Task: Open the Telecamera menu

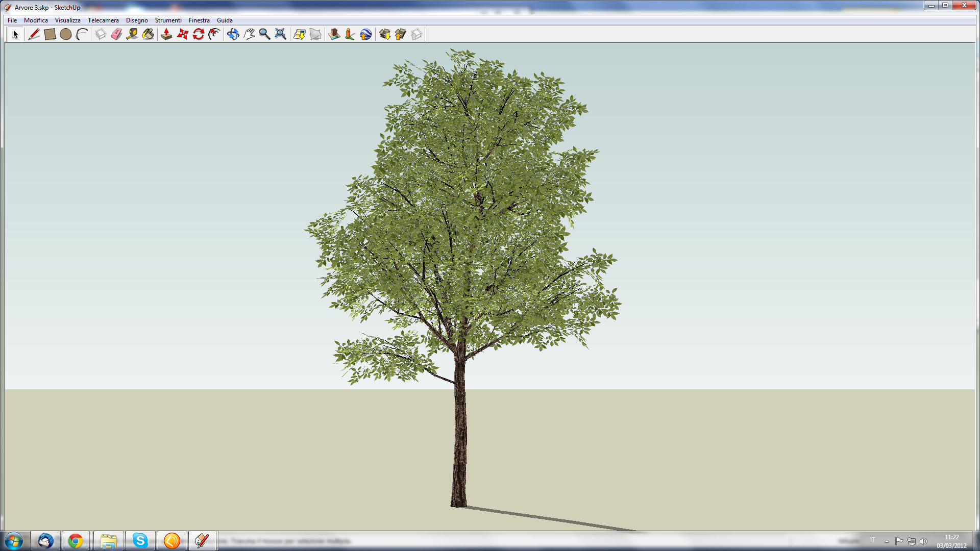Action: tap(103, 20)
